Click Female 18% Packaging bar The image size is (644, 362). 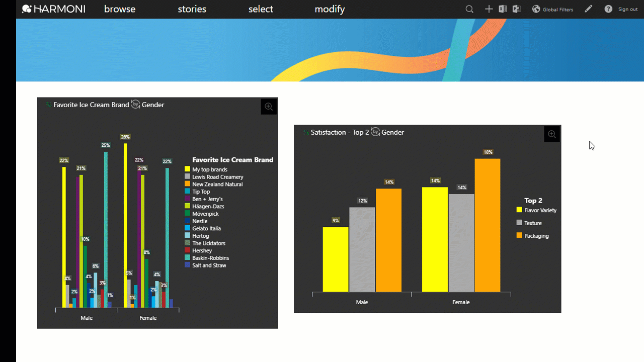coord(488,225)
